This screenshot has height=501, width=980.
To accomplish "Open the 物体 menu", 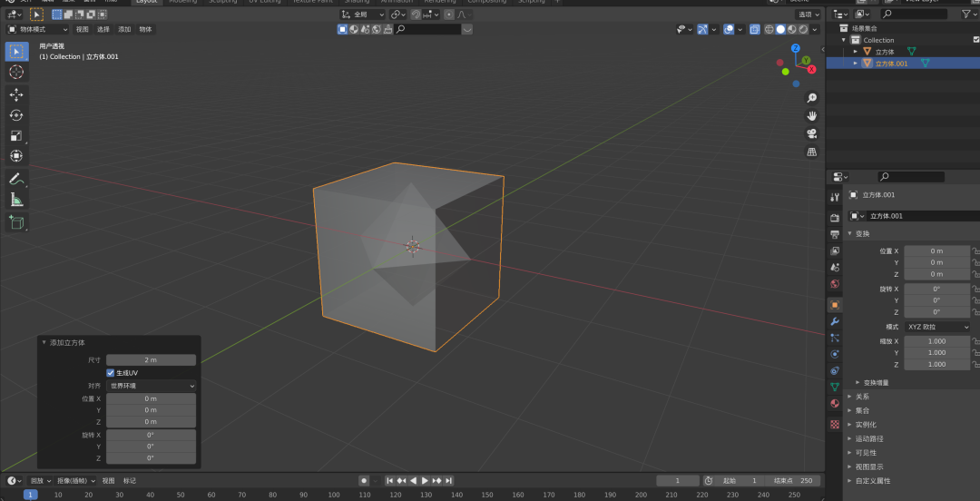I will [x=145, y=29].
